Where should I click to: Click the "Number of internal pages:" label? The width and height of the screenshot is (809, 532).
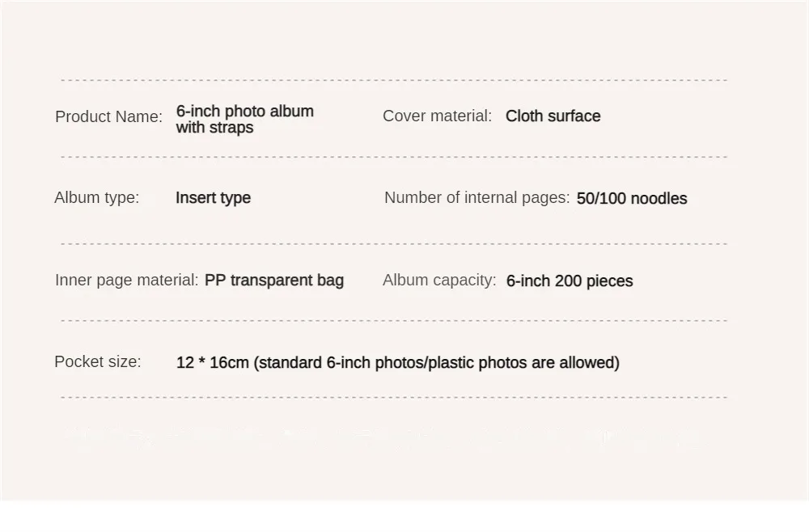click(477, 197)
